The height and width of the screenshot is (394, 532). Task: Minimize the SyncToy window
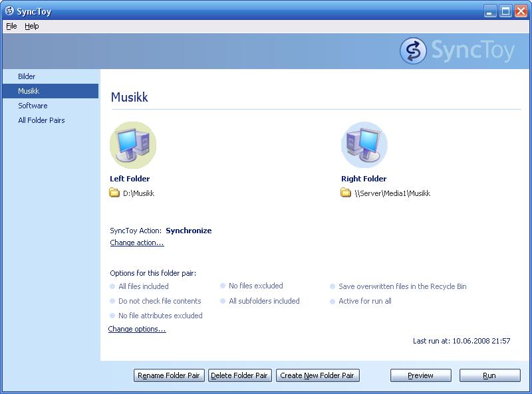click(x=489, y=11)
